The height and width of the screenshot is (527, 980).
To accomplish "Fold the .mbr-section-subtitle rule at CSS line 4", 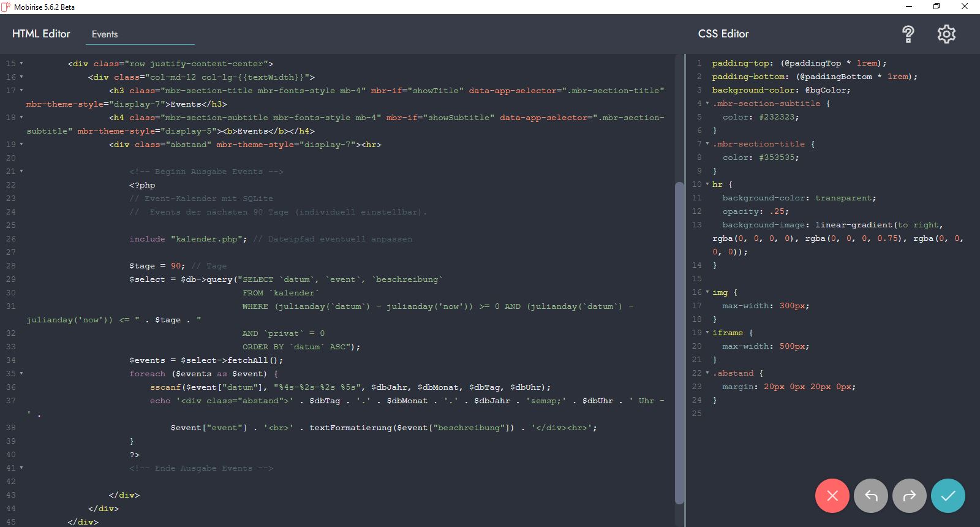I will click(707, 104).
